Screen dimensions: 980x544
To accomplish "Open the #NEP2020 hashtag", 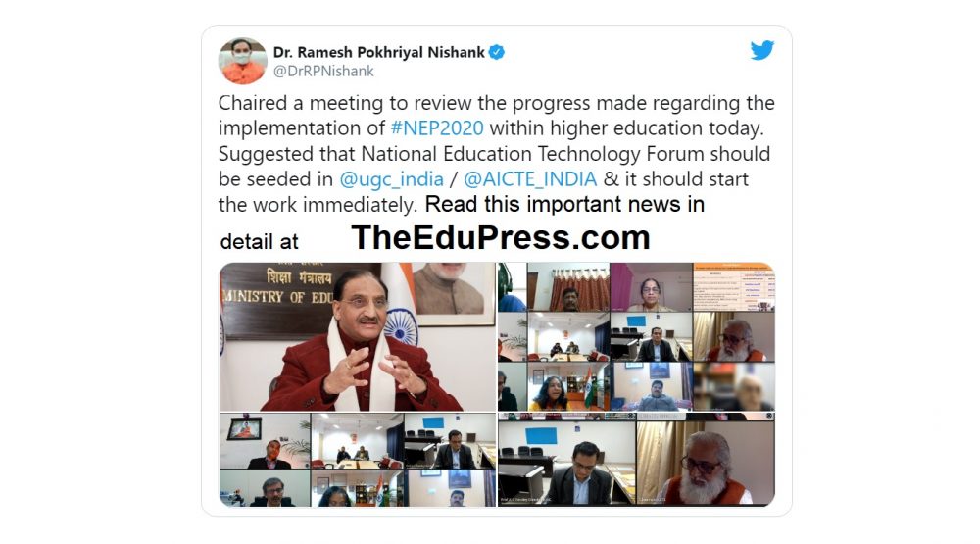I will pos(437,128).
